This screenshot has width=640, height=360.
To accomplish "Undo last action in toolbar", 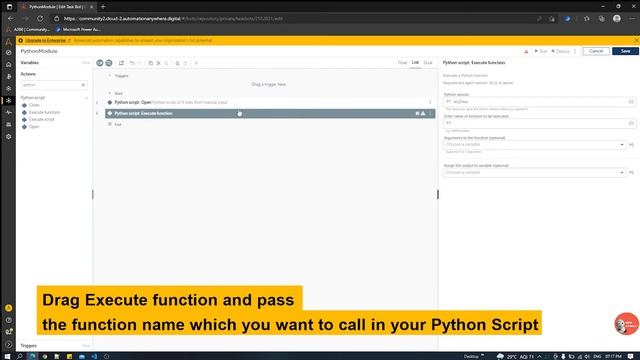I will click(132, 63).
